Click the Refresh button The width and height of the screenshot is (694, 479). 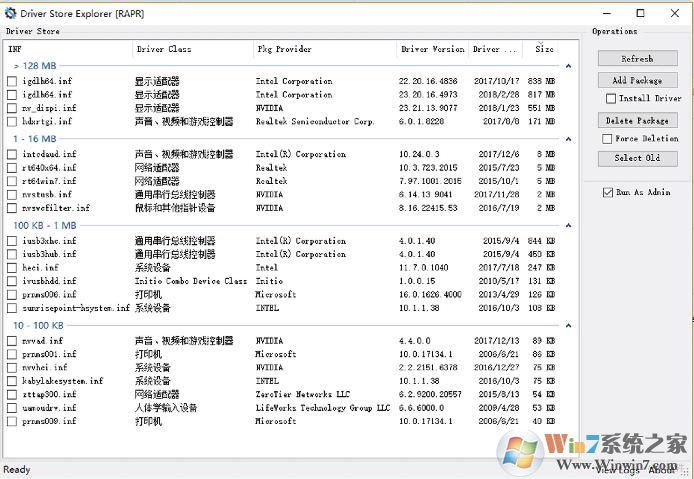(x=637, y=58)
